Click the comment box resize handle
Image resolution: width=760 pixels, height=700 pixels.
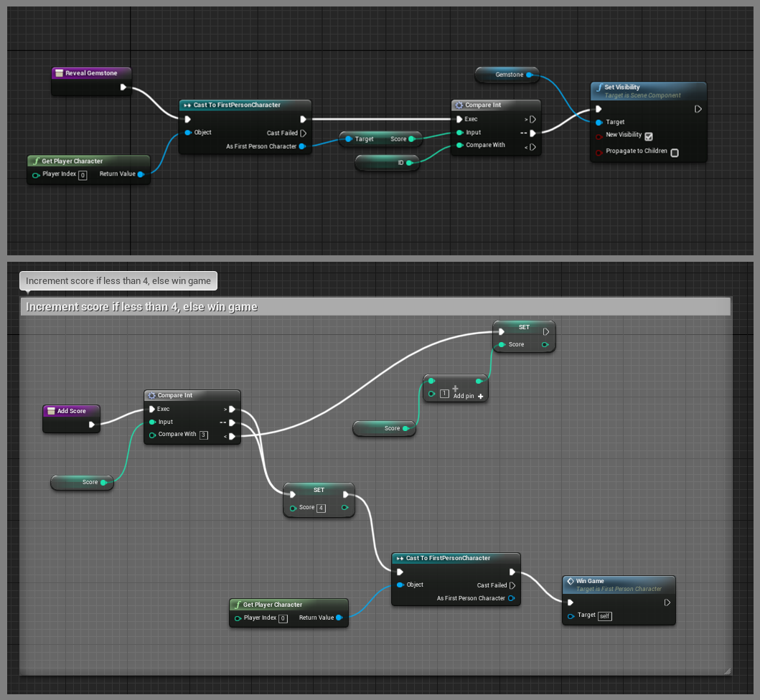[726, 671]
